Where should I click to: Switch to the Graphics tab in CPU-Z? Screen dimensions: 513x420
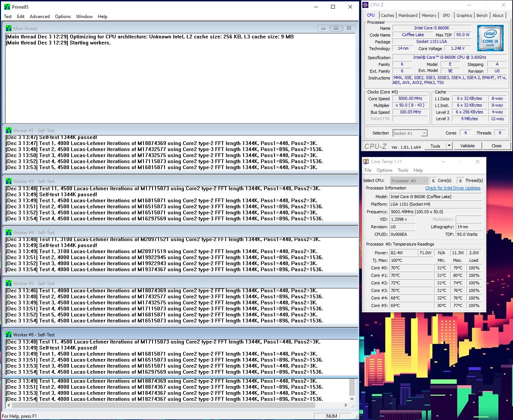pos(464,15)
